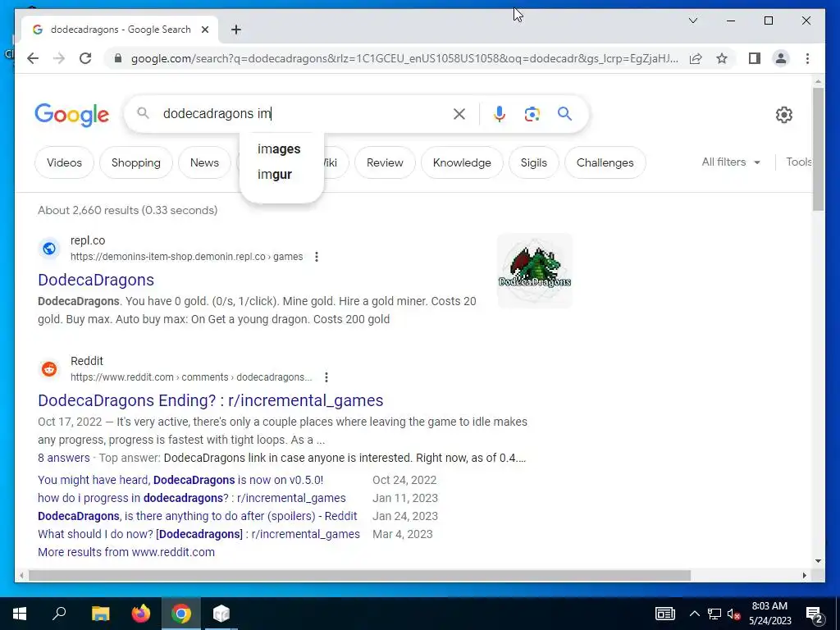Select the Knowledge filter chip
The width and height of the screenshot is (840, 630).
click(x=462, y=162)
